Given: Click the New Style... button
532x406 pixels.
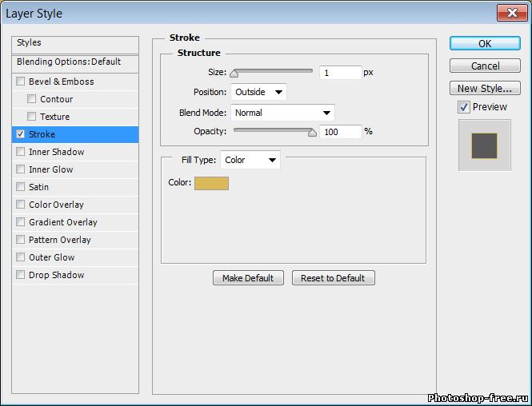Looking at the screenshot, I should [485, 88].
